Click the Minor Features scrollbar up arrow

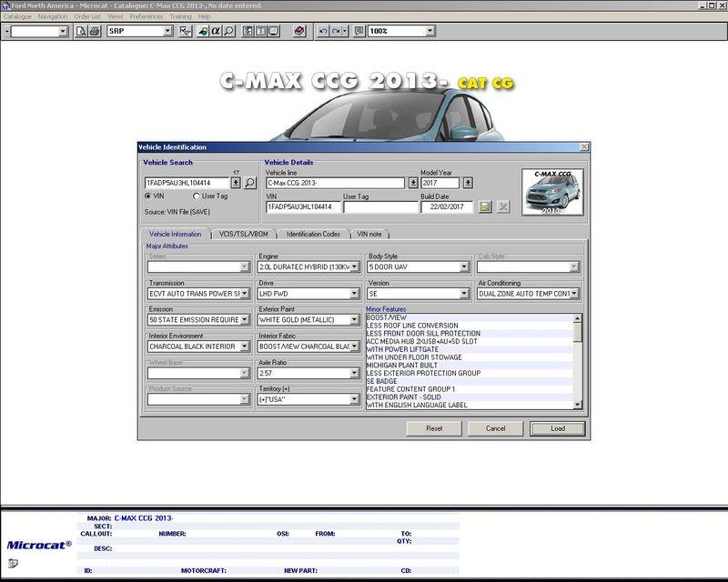click(578, 318)
